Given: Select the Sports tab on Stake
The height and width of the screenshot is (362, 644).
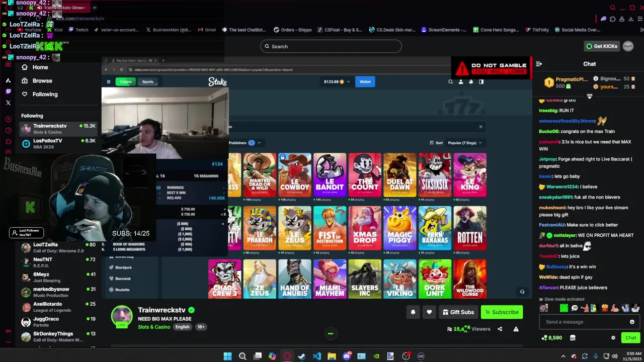Looking at the screenshot, I should click(147, 81).
